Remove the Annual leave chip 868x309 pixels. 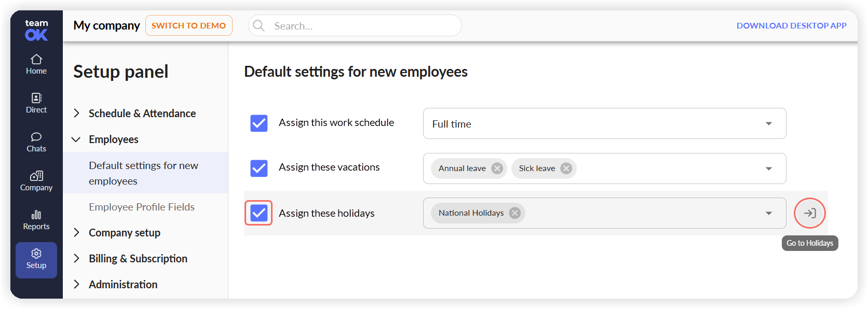497,168
